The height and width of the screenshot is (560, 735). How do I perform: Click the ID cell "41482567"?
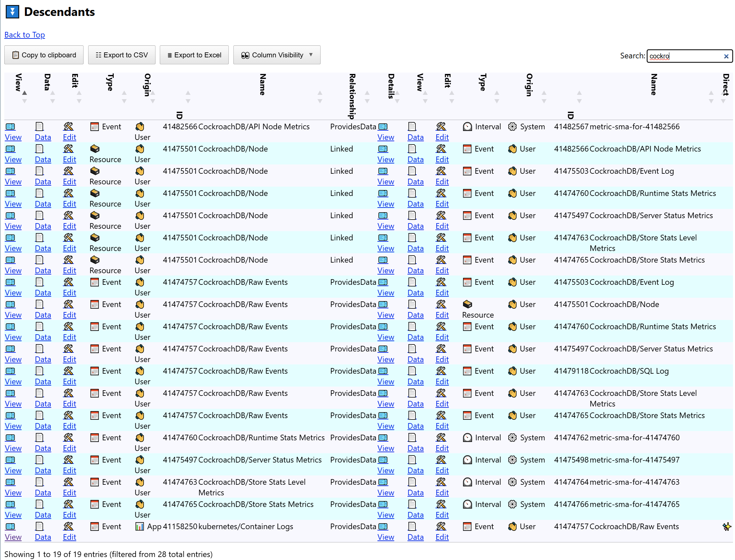tap(571, 127)
